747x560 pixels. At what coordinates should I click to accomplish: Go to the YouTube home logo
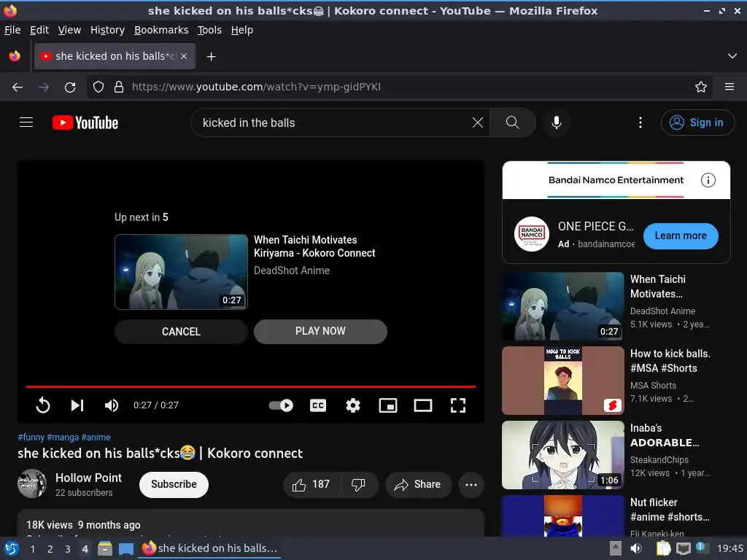point(85,122)
